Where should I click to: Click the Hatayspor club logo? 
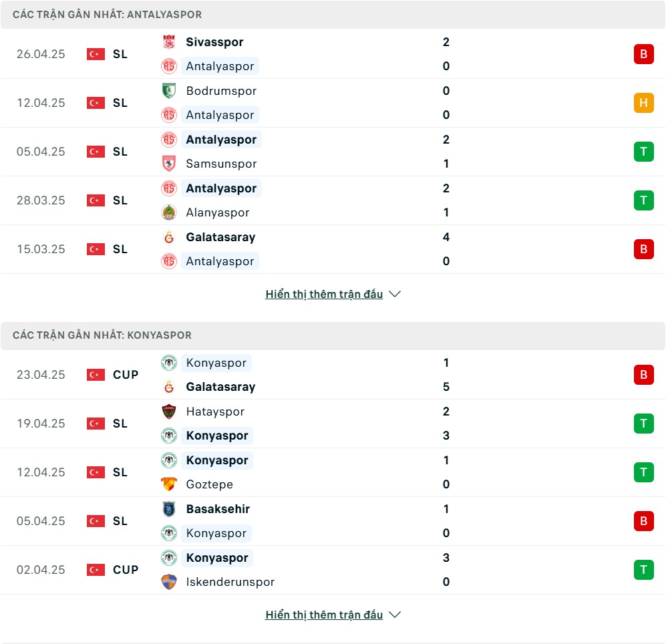tap(169, 412)
